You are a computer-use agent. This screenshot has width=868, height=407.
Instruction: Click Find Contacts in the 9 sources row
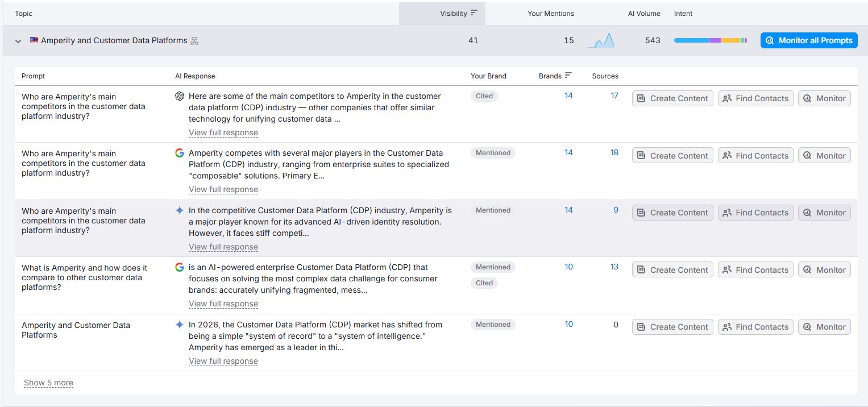(755, 213)
